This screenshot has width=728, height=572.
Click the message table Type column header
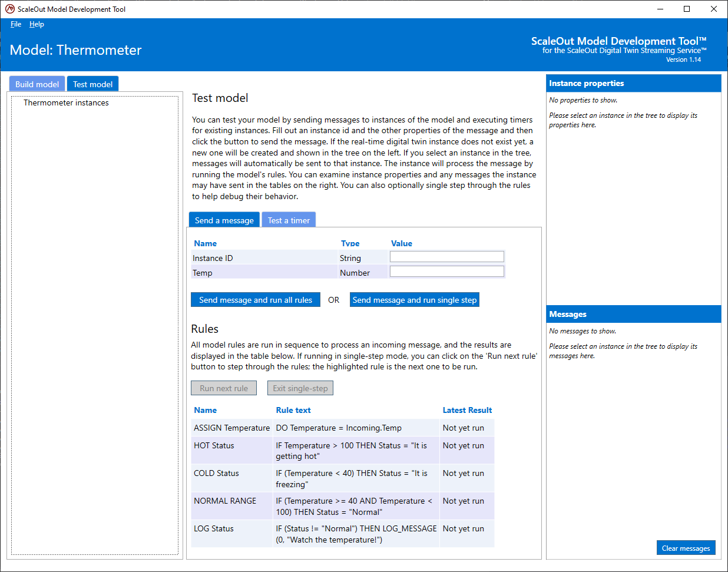coord(350,243)
